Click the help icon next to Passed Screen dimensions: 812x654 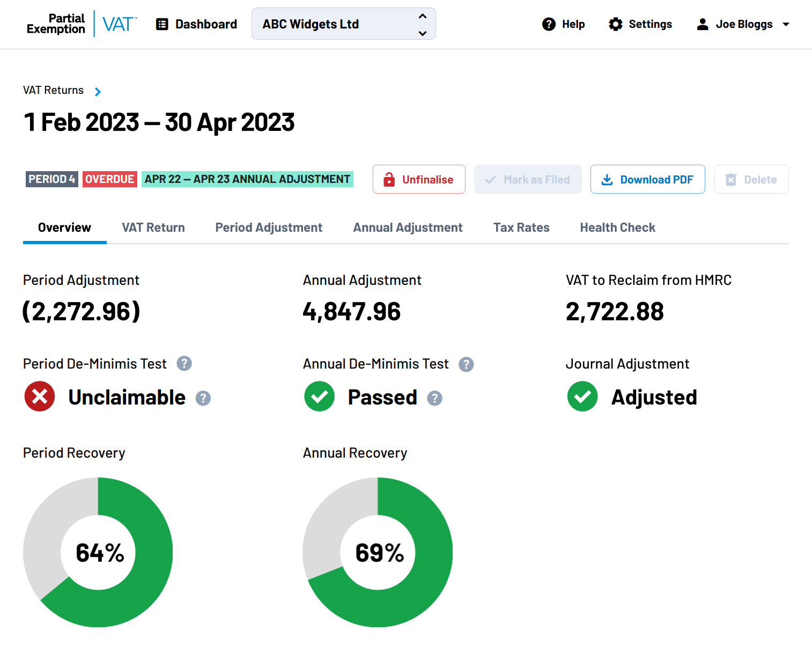click(434, 398)
